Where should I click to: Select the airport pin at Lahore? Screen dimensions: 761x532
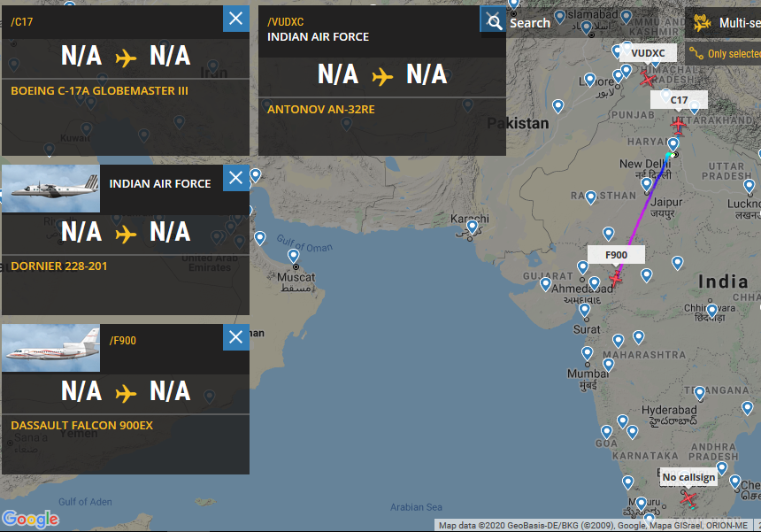(589, 80)
